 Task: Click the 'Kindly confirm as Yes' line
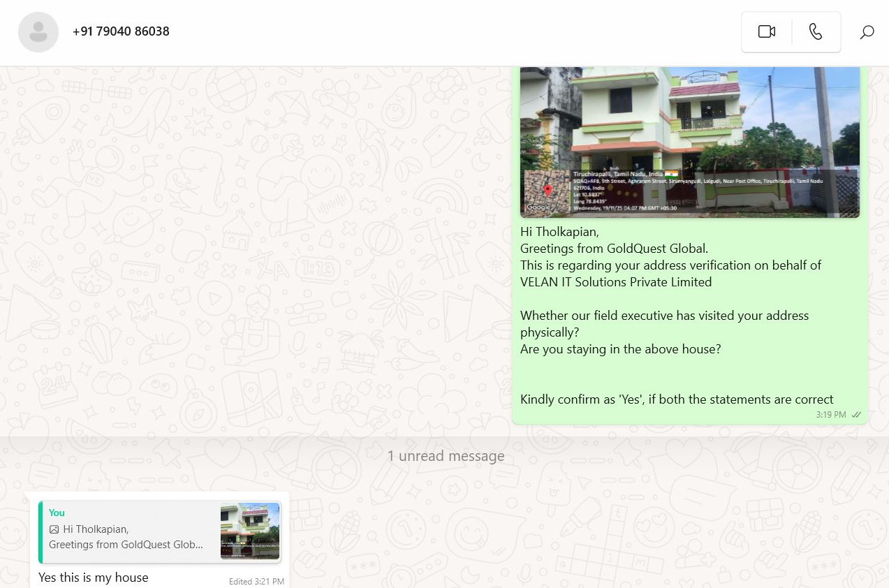[x=677, y=399]
